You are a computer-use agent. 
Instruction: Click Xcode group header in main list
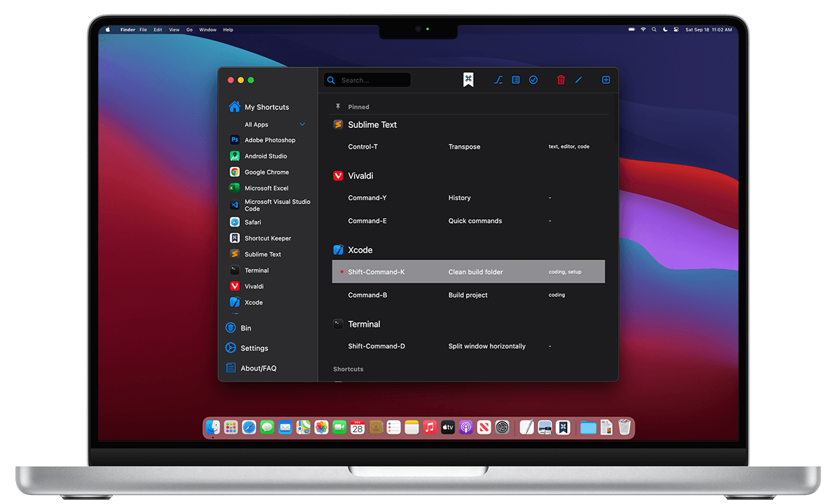coord(353,250)
